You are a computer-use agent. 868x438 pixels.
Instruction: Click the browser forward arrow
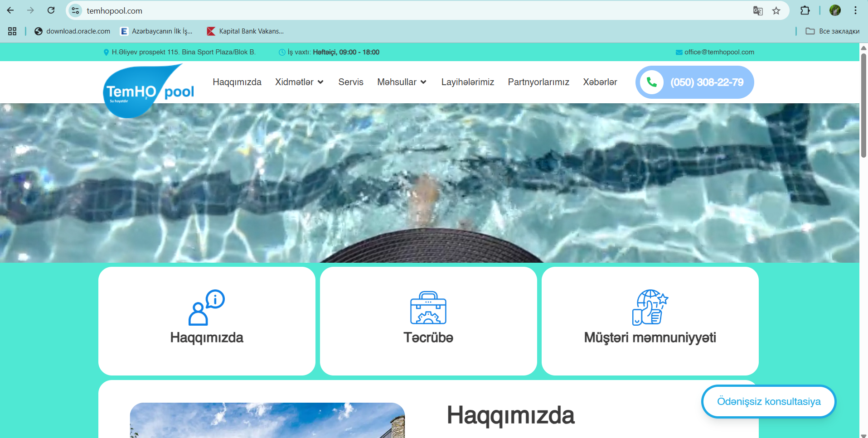pyautogui.click(x=30, y=10)
